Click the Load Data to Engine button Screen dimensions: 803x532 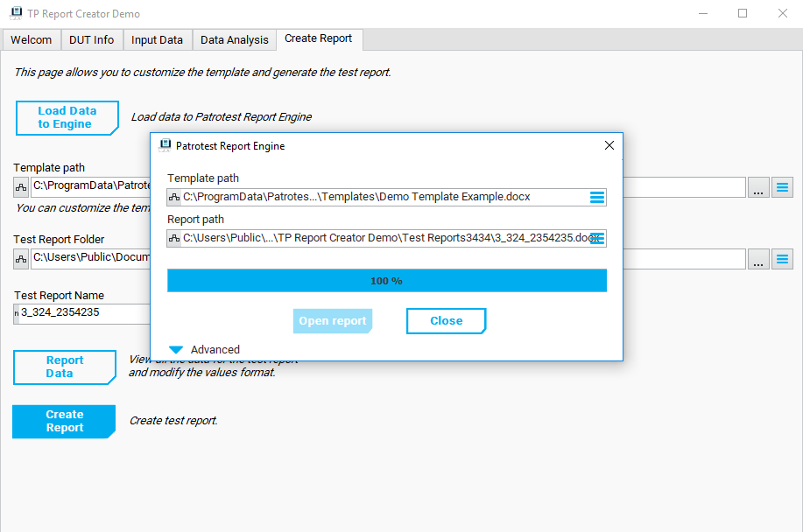(66, 118)
